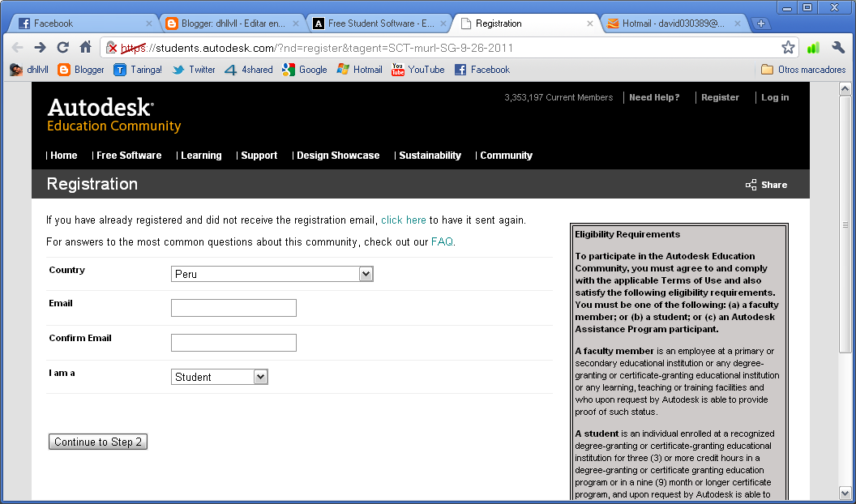Viewport: 856px width, 504px height.
Task: Open the dhllvll bookmark
Action: pyautogui.click(x=29, y=70)
